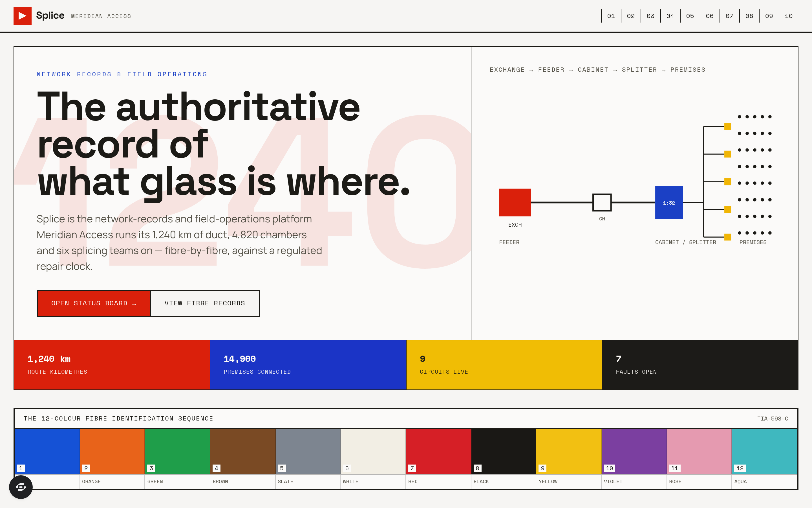
Task: Click the 'VIOLET' colour name label
Action: tap(613, 481)
